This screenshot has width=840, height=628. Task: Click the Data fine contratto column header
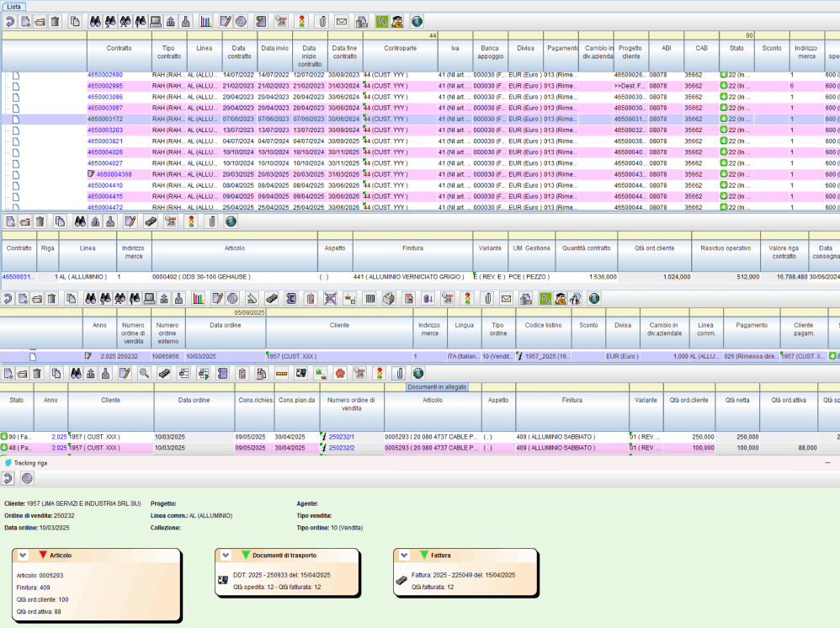coord(344,53)
